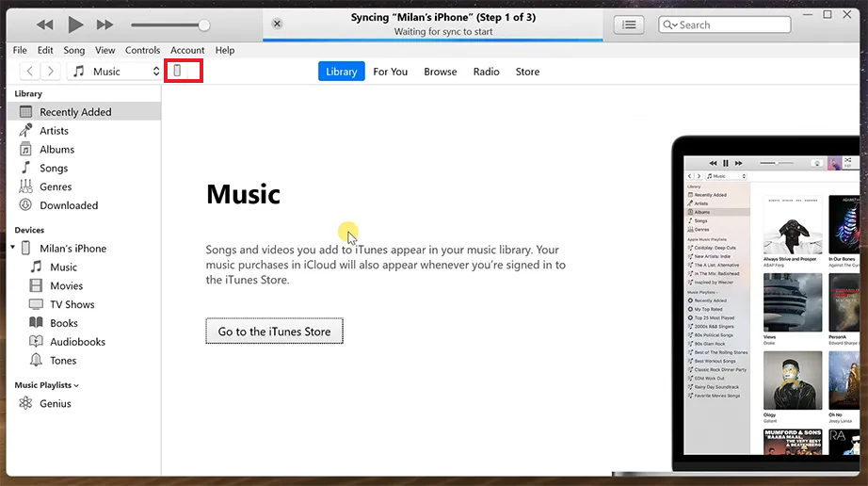Click the iPhone device icon button
Viewport: 868px width, 486px height.
pos(177,71)
